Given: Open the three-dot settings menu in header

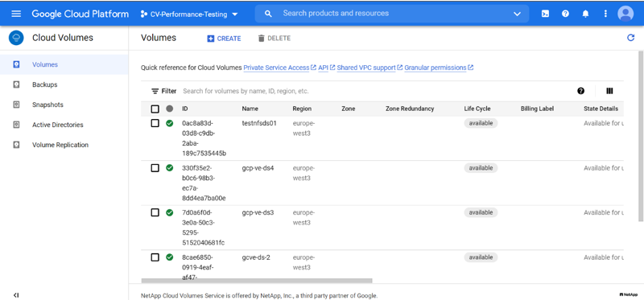Looking at the screenshot, I should point(605,14).
